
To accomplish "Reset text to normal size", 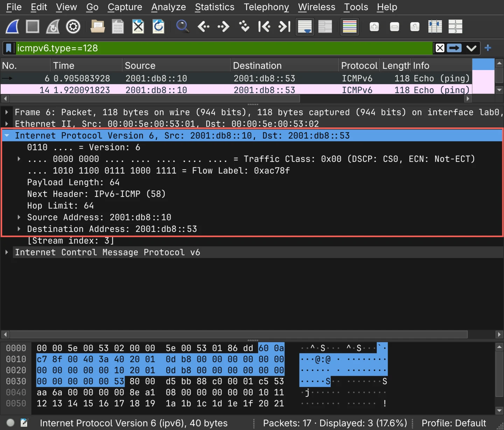I will tap(415, 27).
